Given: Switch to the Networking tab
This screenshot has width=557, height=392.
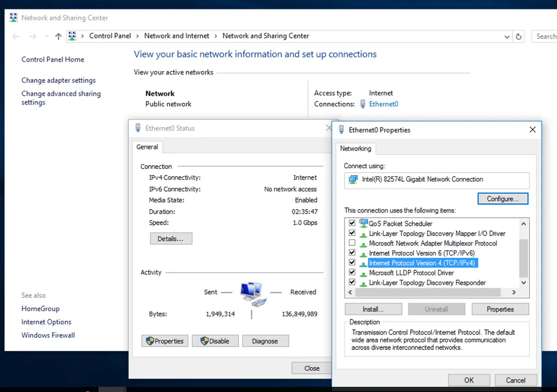Looking at the screenshot, I should pyautogui.click(x=356, y=148).
